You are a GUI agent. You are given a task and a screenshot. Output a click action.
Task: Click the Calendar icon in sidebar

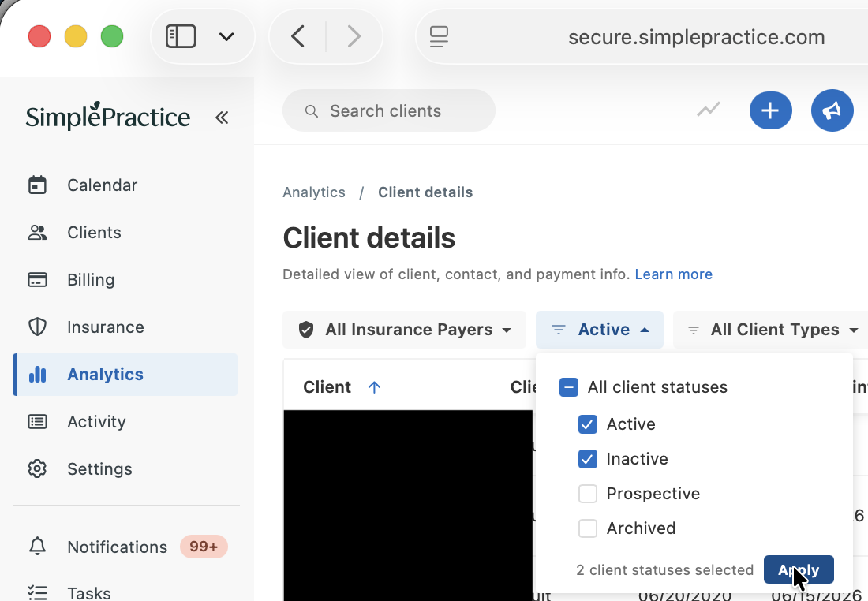[37, 185]
